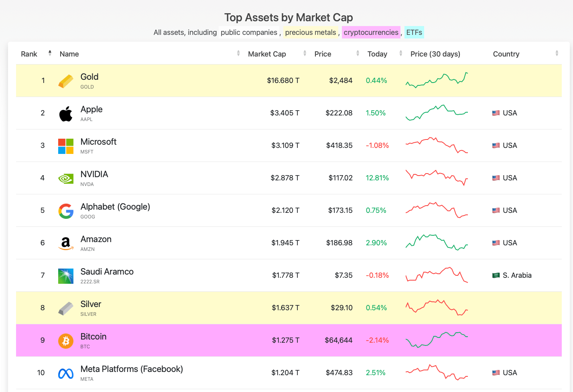
Task: Toggle the cryptocurrencies filter tag
Action: tap(371, 32)
